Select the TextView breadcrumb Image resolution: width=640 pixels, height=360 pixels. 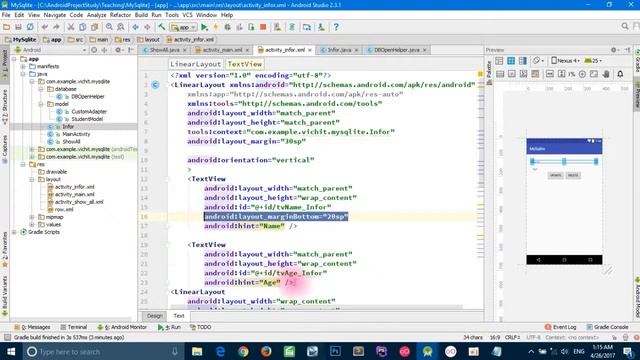pyautogui.click(x=244, y=64)
